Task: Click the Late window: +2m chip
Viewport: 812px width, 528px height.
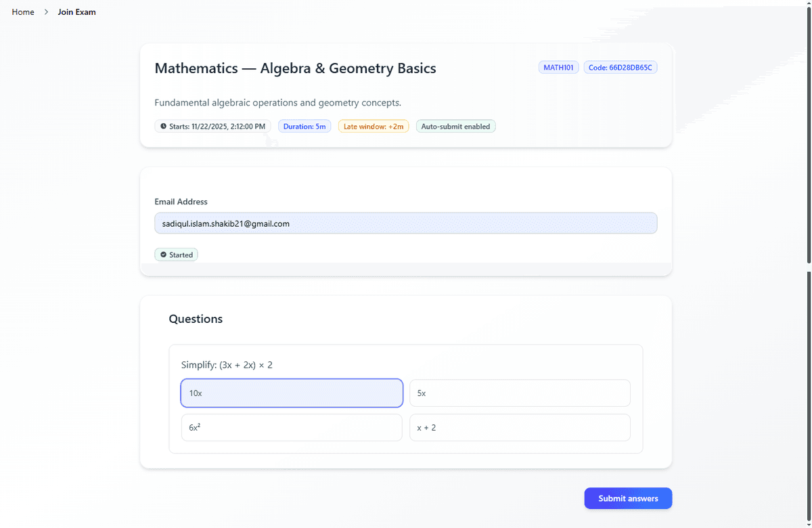Action: [x=374, y=126]
